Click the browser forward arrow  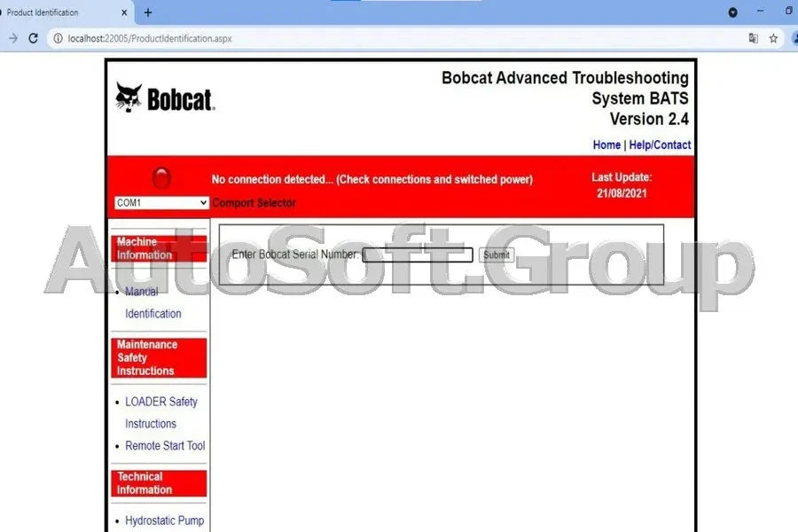[13, 38]
